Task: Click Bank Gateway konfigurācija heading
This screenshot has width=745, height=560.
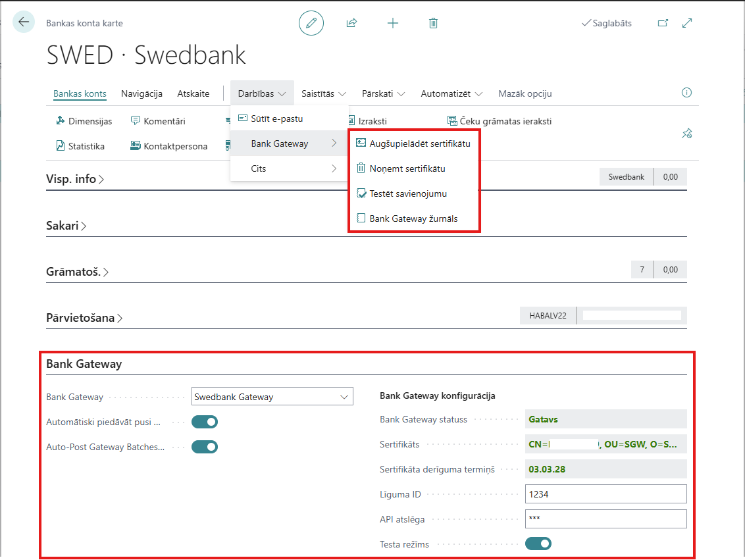Action: click(x=437, y=395)
